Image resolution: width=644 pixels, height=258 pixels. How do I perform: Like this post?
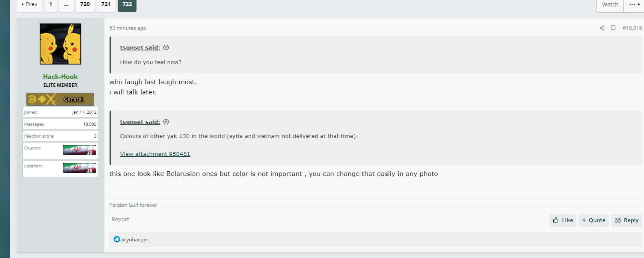click(x=563, y=220)
